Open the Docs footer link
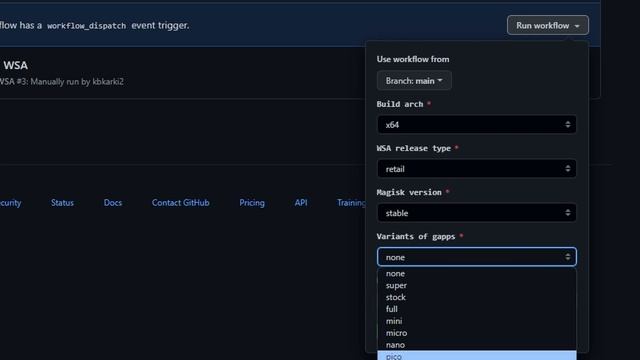The height and width of the screenshot is (360, 640). coord(113,202)
